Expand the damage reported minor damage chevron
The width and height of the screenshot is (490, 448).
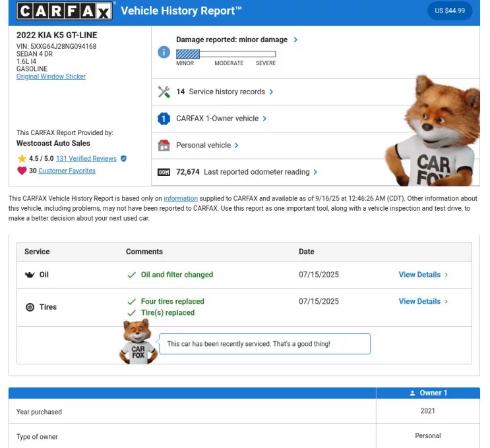click(x=295, y=40)
